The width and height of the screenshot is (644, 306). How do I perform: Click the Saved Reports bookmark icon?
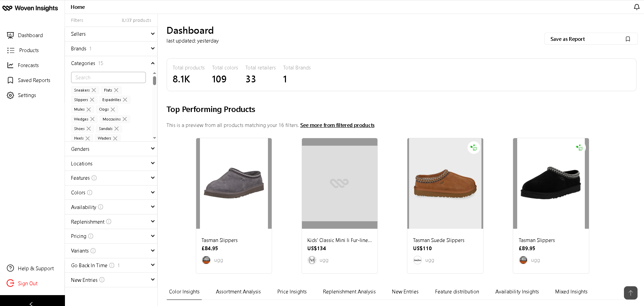coord(11,80)
